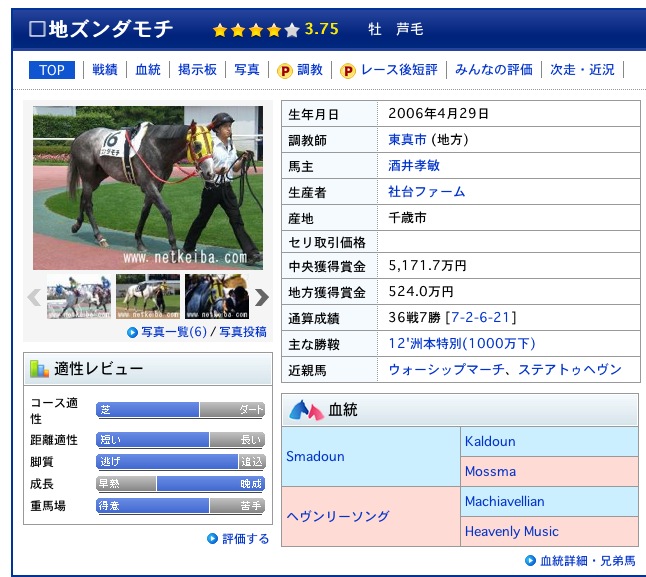Viewport: 646px width, 577px height.
Task: Click the arrow icon beside 評価する
Action: pyautogui.click(x=212, y=538)
